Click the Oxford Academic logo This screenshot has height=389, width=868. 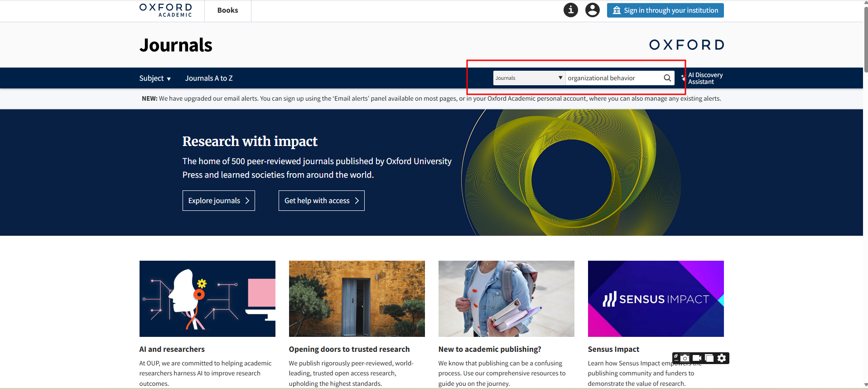tap(166, 10)
